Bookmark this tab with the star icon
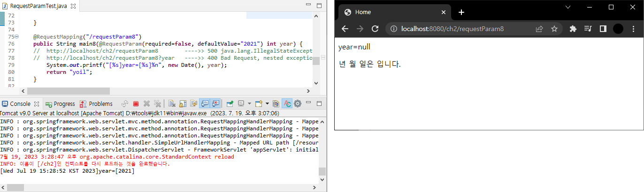The image size is (644, 192). pyautogui.click(x=554, y=29)
